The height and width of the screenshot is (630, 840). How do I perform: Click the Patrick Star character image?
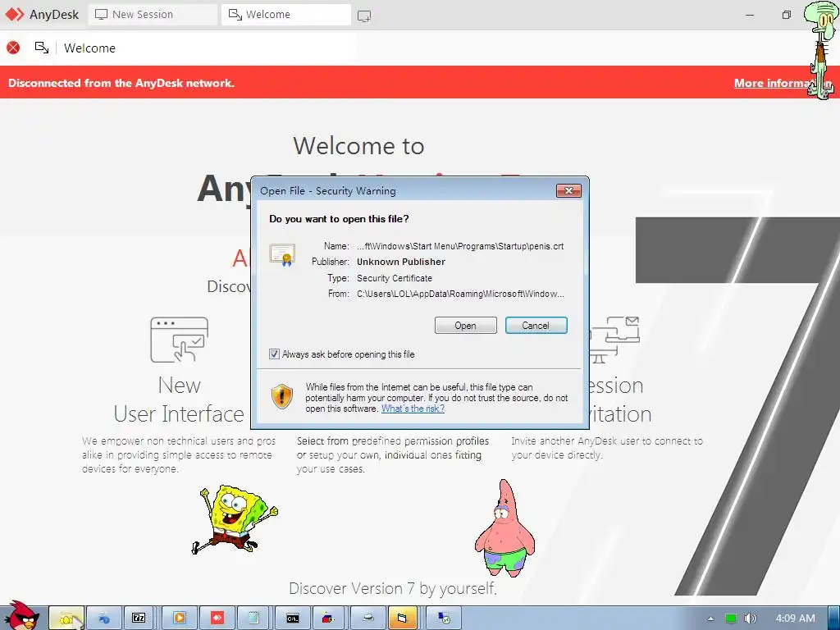click(x=504, y=528)
